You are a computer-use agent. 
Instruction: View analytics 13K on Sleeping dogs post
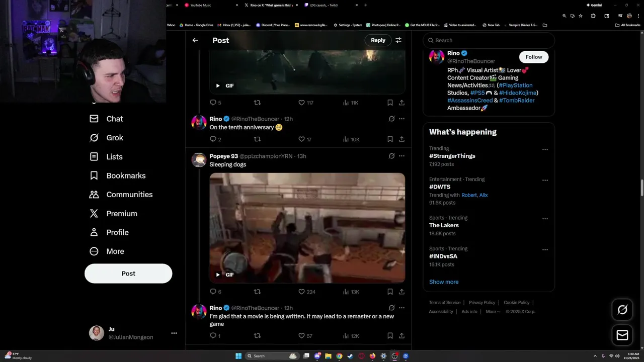pyautogui.click(x=351, y=292)
